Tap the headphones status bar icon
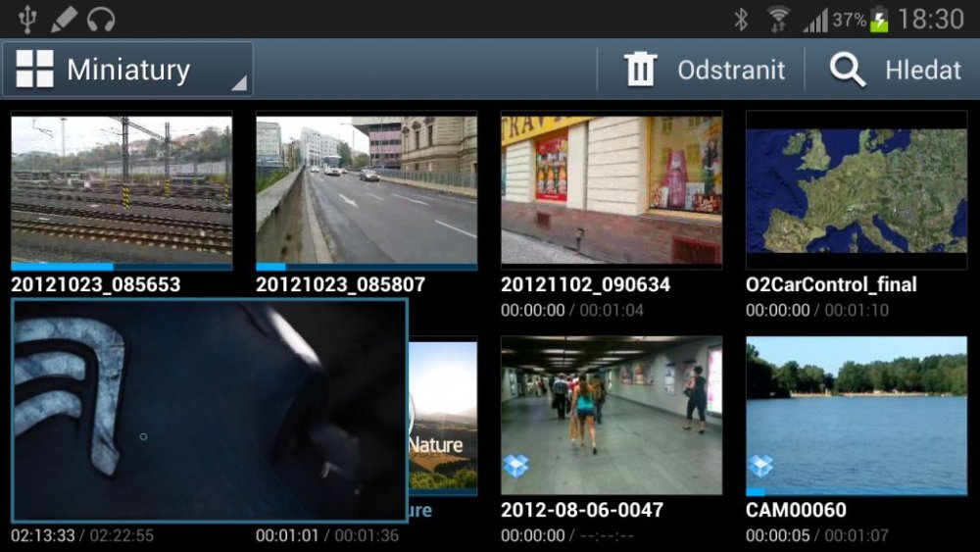Screen dimensions: 980x552 101,19
